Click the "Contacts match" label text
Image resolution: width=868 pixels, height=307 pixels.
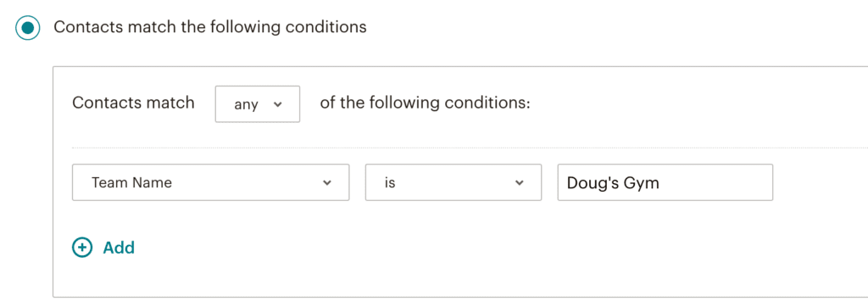pos(133,103)
